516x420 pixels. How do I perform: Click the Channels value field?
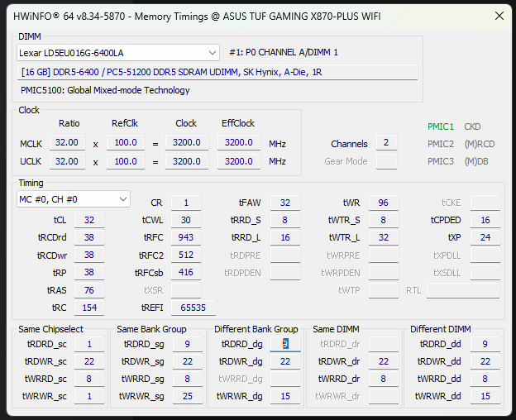point(386,142)
